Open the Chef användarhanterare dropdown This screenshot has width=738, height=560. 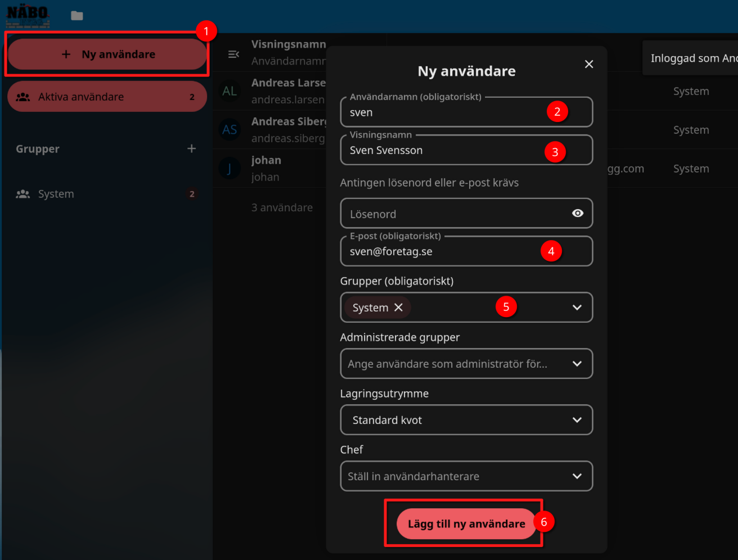[x=466, y=476]
